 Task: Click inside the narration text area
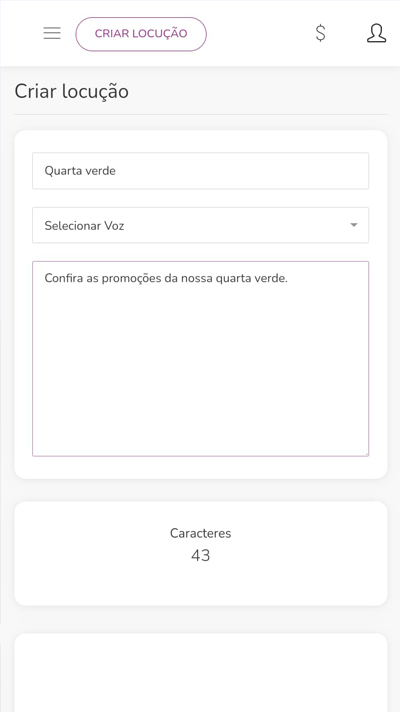tap(200, 359)
